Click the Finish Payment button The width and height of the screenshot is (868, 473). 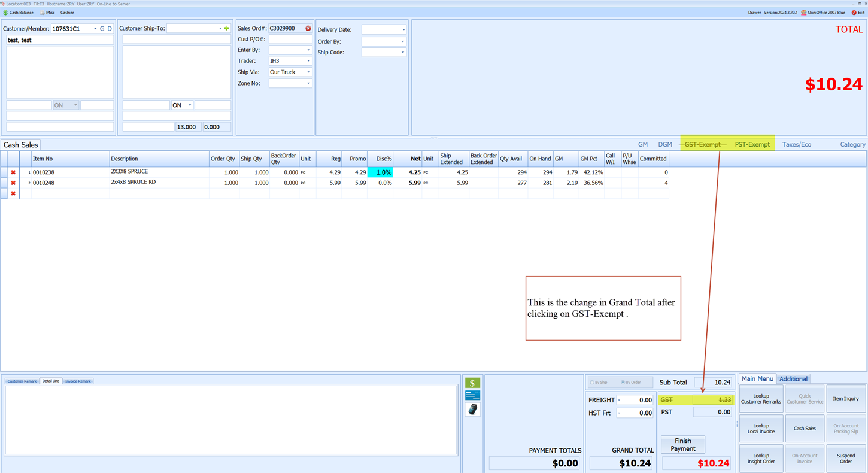682,445
